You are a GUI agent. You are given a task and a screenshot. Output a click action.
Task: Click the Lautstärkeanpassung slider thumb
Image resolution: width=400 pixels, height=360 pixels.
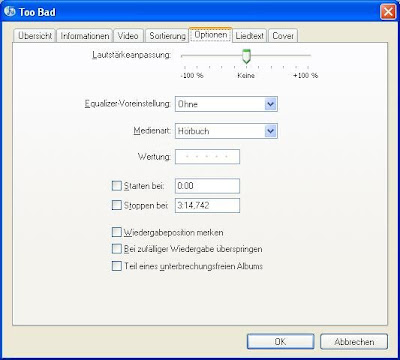coord(246,56)
